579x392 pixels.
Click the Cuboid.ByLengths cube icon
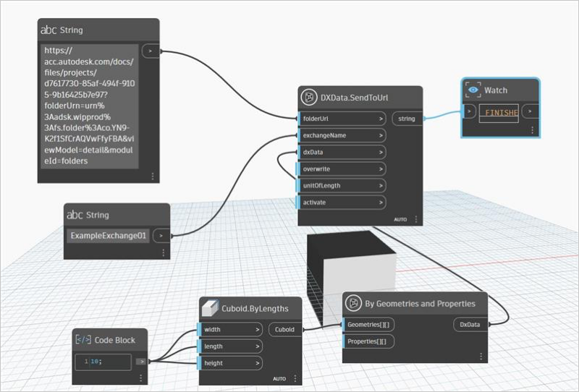[x=210, y=308]
